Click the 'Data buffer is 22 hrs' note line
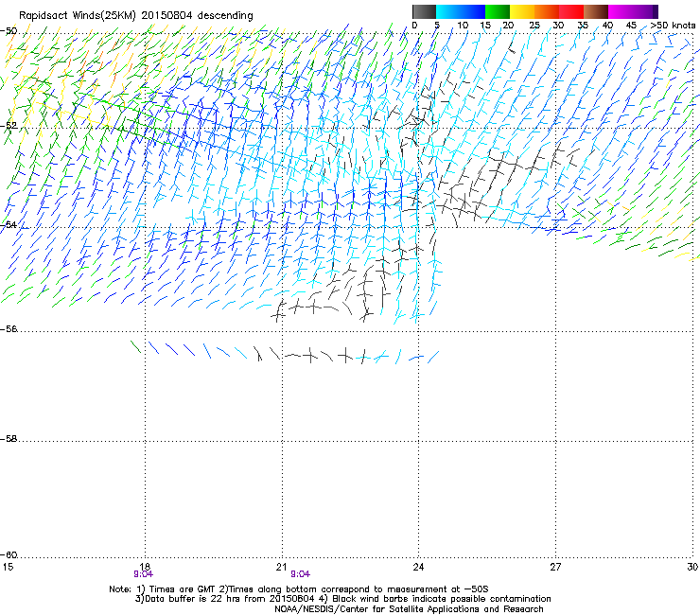 tap(342, 599)
